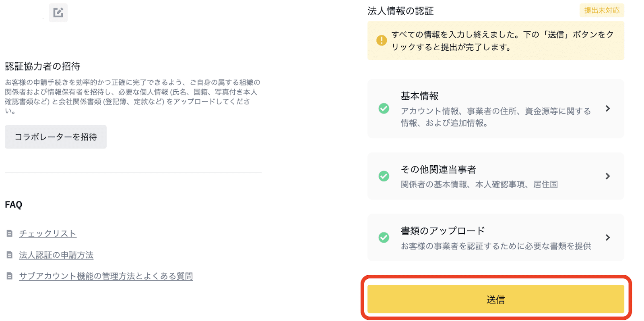
Task: Click the document icon next to チェックリスト
Action: click(10, 233)
